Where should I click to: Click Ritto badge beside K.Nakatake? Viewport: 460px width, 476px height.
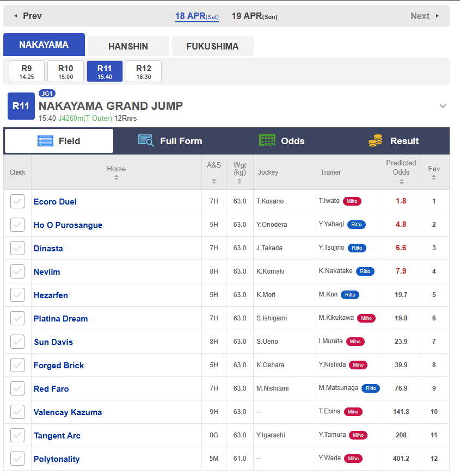365,271
